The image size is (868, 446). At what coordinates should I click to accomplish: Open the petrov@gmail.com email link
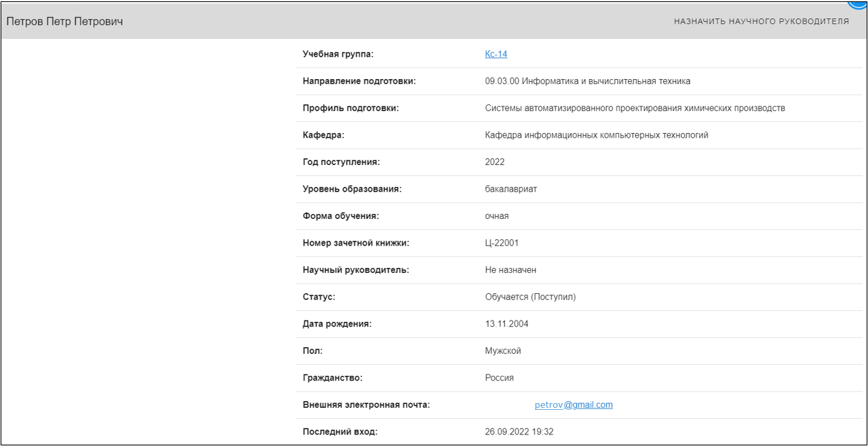pos(573,405)
